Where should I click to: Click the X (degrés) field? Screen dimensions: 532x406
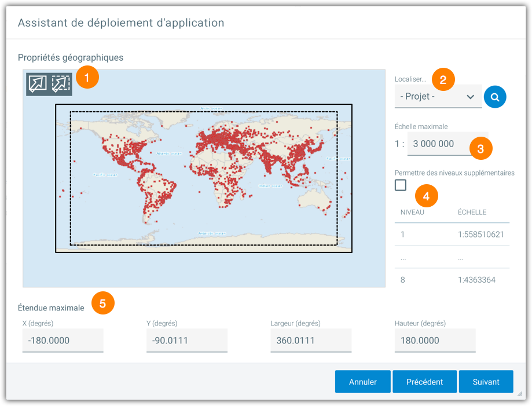[63, 341]
